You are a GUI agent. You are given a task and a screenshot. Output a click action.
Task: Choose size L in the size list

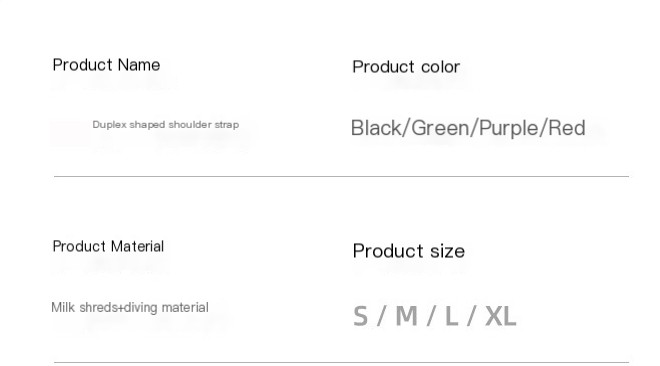pyautogui.click(x=452, y=316)
